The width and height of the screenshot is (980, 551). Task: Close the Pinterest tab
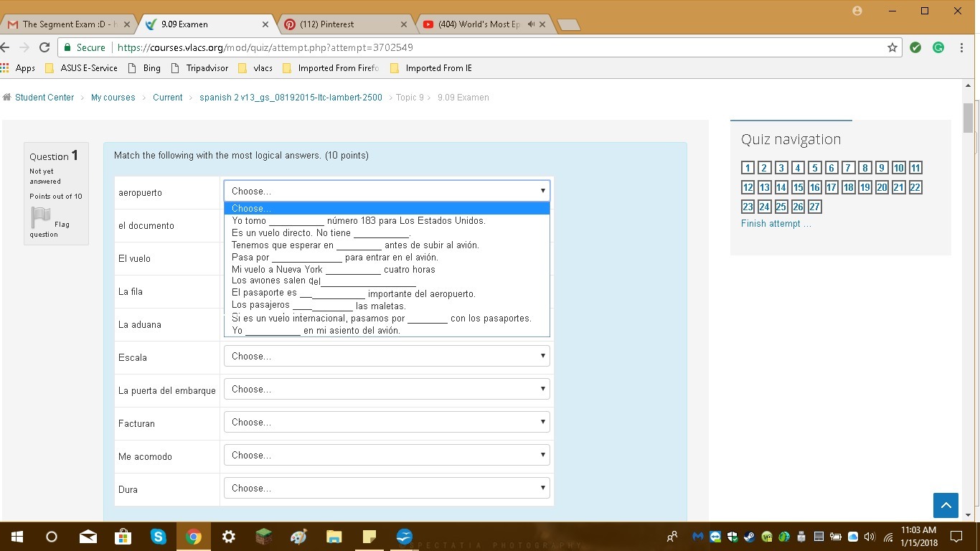click(x=403, y=24)
